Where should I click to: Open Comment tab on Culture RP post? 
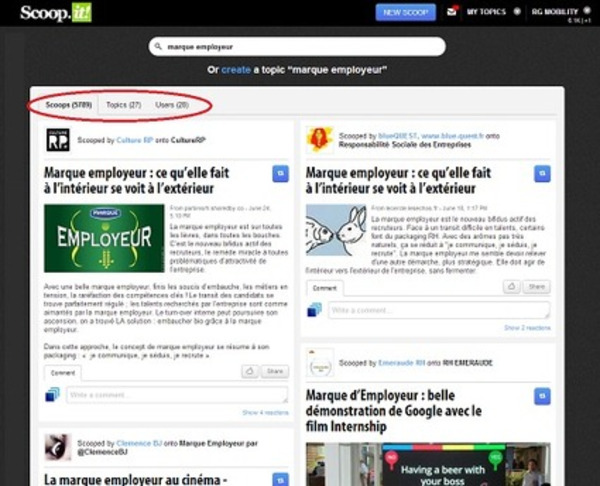point(63,373)
